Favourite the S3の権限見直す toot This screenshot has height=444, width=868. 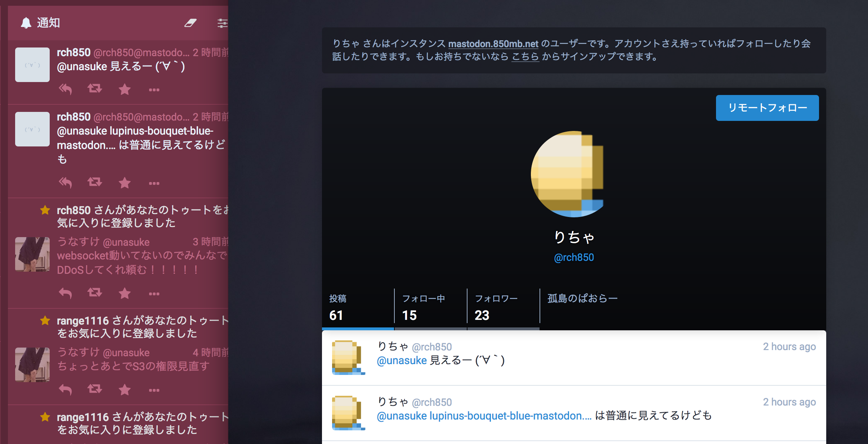coord(125,389)
